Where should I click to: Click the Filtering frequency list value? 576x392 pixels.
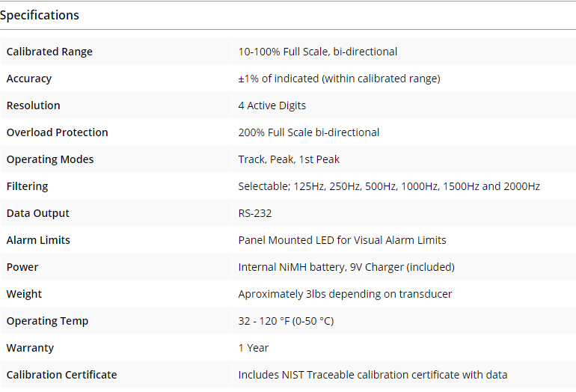389,186
